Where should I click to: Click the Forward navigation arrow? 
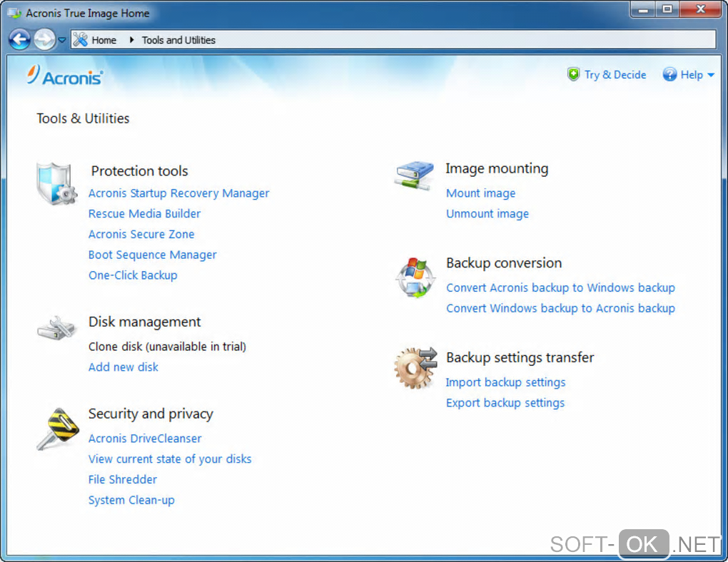tap(44, 39)
